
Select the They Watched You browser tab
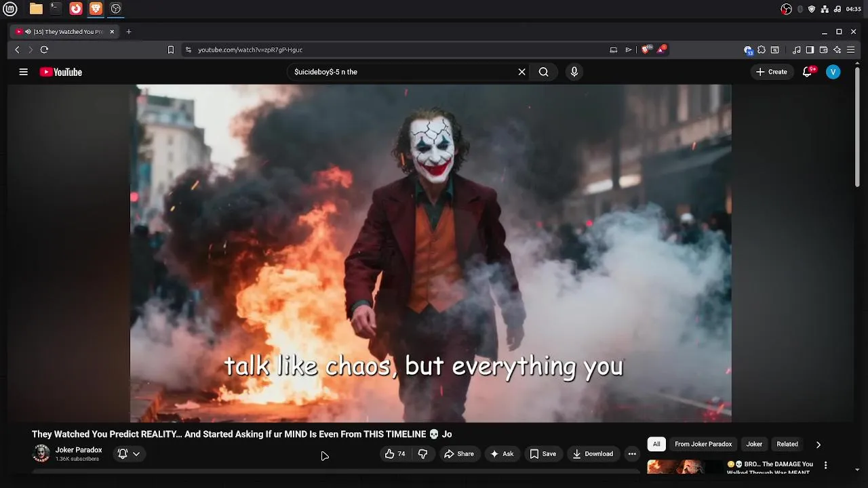(x=65, y=32)
